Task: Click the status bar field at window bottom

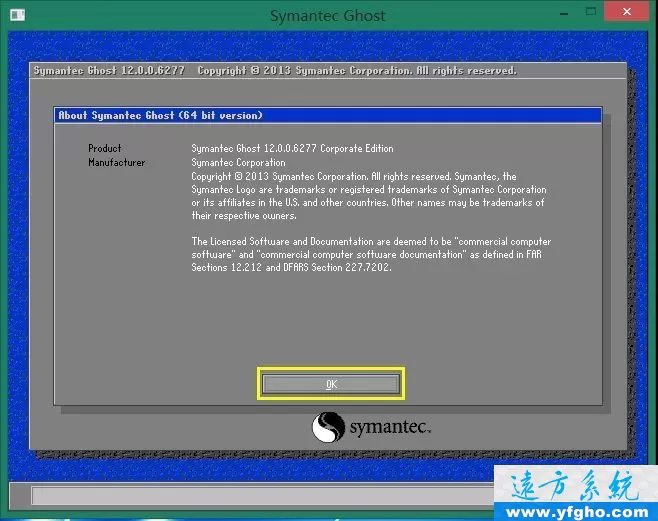Action: tap(262, 495)
